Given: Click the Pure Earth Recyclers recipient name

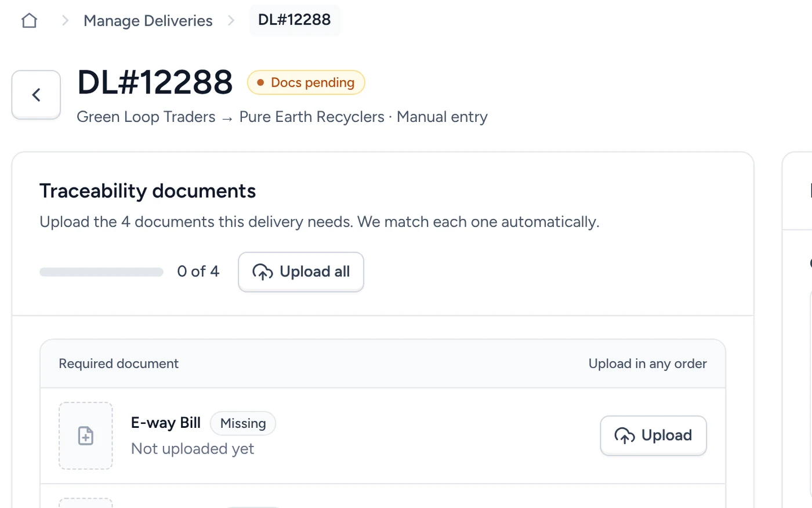Looking at the screenshot, I should (312, 117).
